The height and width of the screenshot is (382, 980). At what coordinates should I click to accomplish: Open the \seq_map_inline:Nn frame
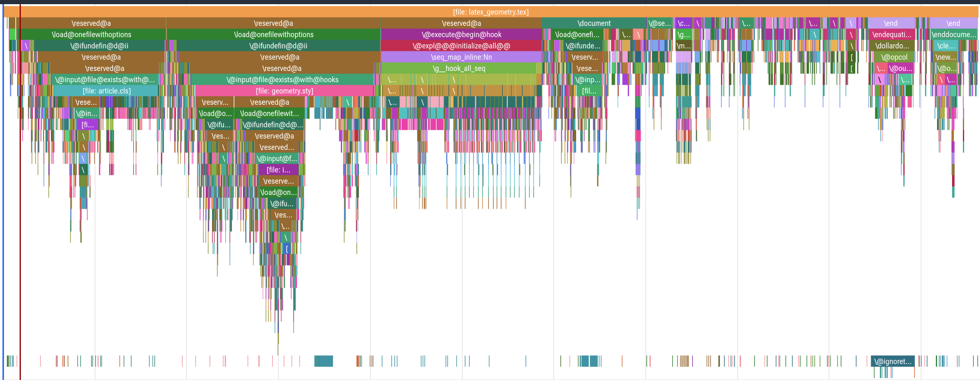461,57
